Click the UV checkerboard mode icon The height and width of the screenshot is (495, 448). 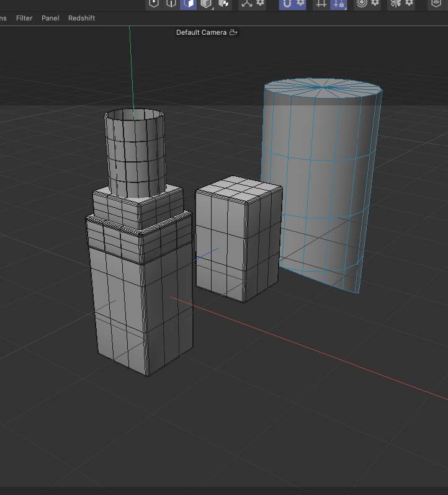pos(223,4)
